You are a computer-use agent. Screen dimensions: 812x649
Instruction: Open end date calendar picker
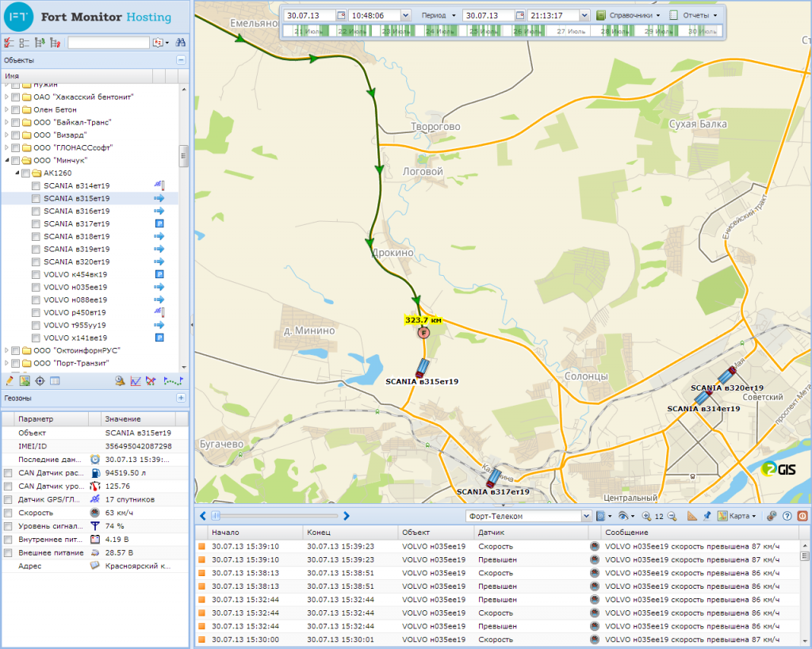(x=520, y=16)
